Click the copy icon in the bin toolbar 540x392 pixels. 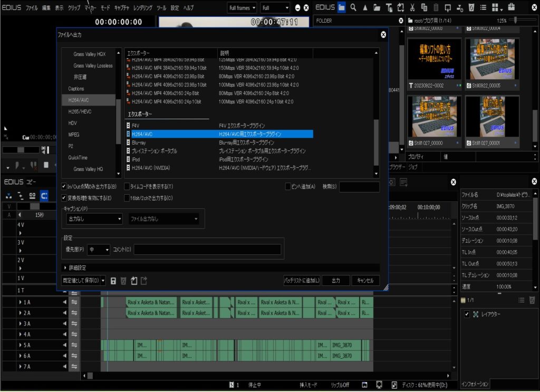425,8
